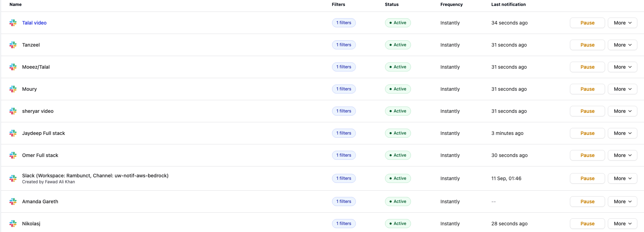Click the Name column header
The width and height of the screenshot is (644, 232).
[x=15, y=5]
